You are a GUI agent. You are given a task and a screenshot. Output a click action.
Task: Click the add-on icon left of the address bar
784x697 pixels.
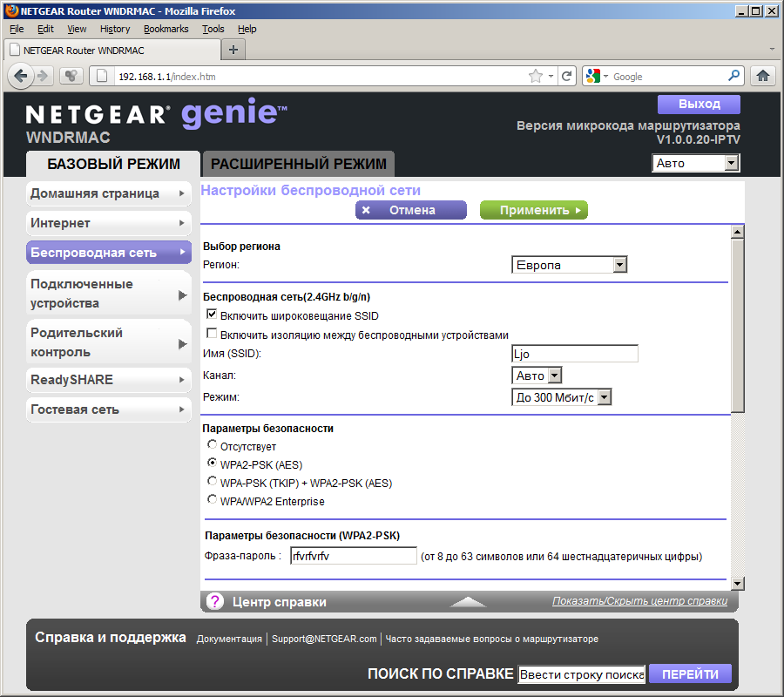click(x=71, y=77)
